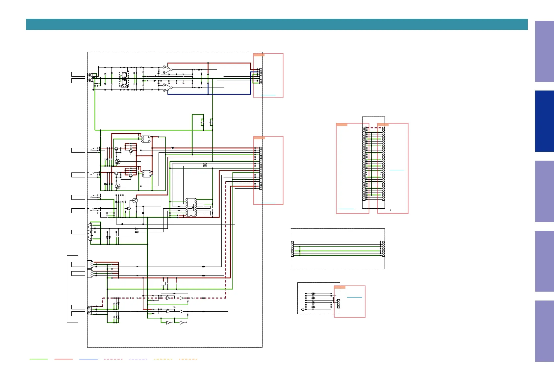Screen dimensions: 554x392
Task: Open the topmost light-purple sidebar tab
Action: (x=544, y=51)
